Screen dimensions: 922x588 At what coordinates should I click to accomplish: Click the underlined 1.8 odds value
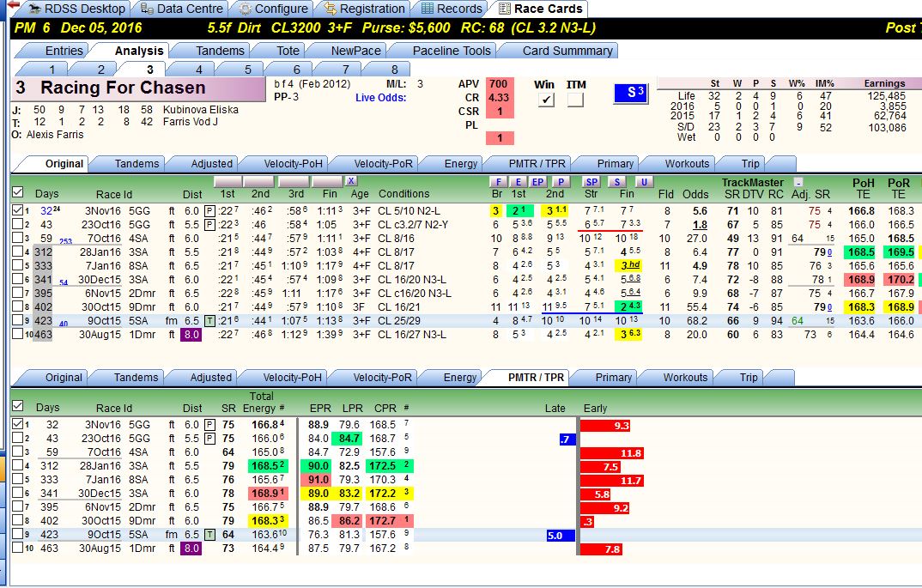click(x=700, y=225)
